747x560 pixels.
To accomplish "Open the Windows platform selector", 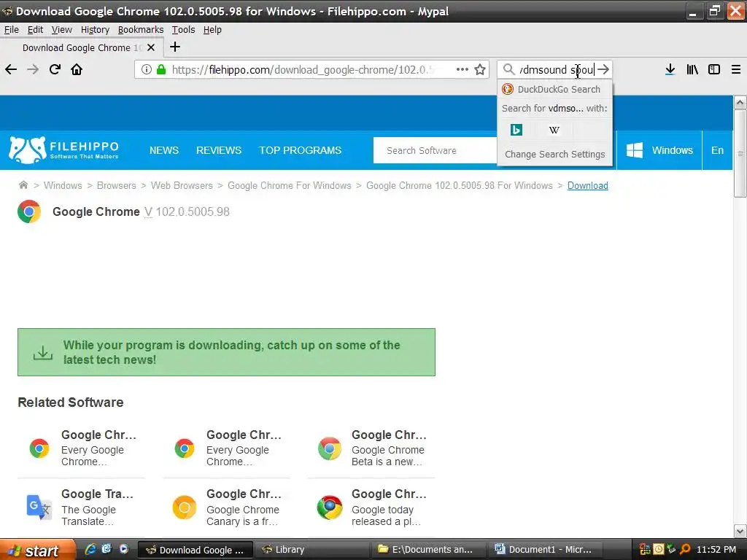I will pyautogui.click(x=659, y=150).
